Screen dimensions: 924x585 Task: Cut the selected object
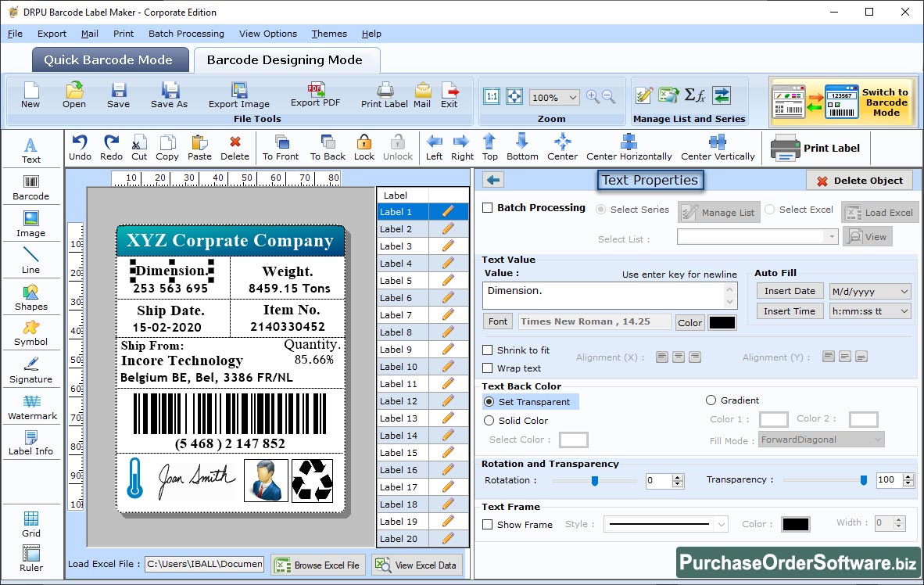[139, 148]
